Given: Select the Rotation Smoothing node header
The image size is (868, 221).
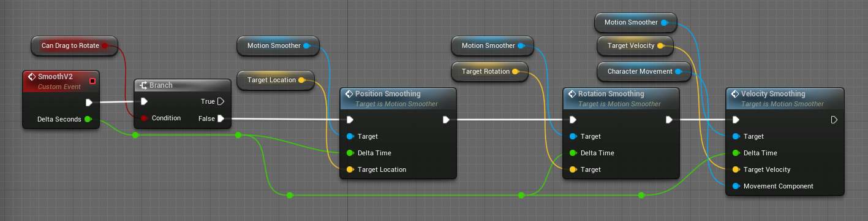Looking at the screenshot, I should pos(621,98).
